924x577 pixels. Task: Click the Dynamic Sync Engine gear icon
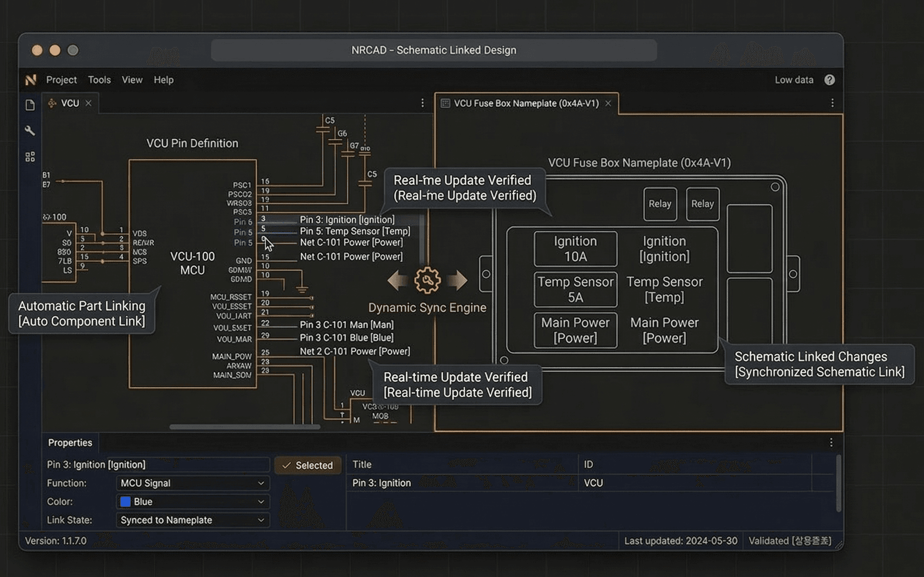pyautogui.click(x=427, y=280)
